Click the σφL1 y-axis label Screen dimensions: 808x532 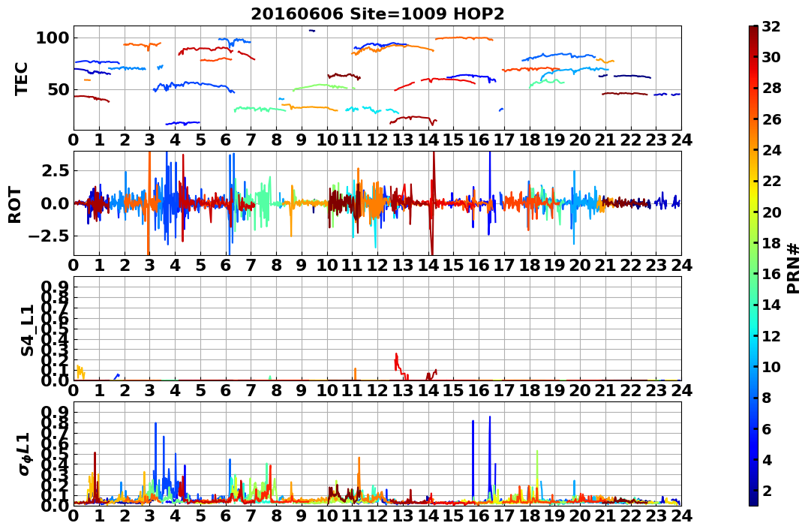click(x=24, y=454)
